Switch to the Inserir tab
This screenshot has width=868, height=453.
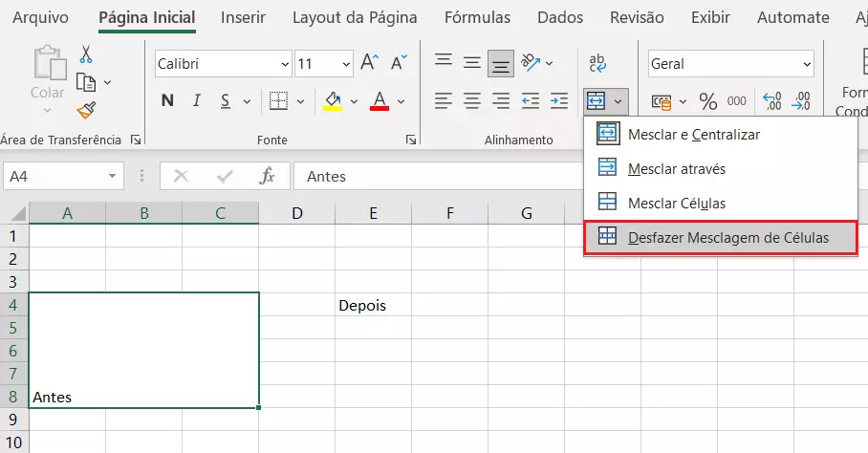click(x=243, y=18)
